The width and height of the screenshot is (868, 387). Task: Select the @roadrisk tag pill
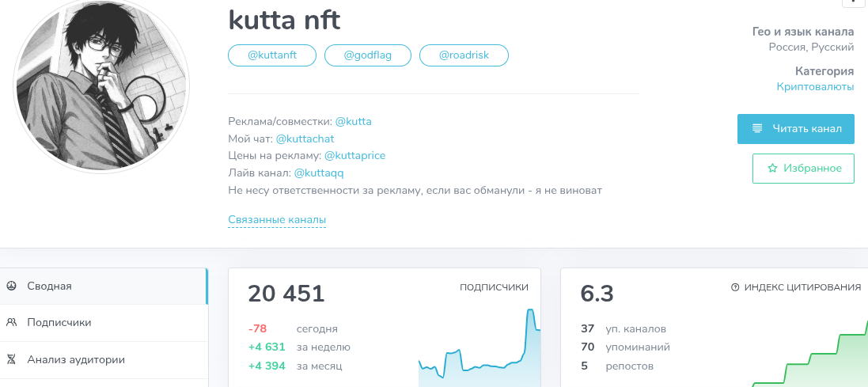click(464, 55)
